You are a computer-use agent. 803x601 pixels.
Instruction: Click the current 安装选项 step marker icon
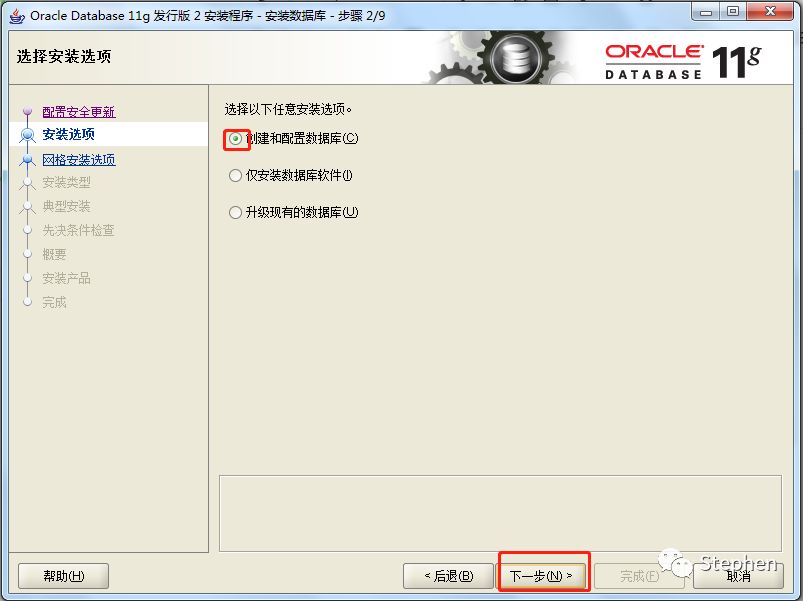pos(28,135)
